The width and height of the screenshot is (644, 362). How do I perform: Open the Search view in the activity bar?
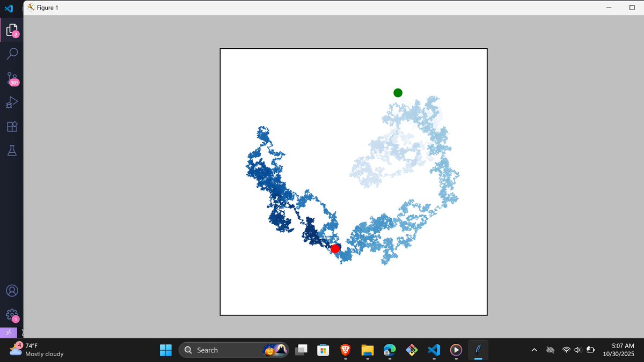(12, 54)
